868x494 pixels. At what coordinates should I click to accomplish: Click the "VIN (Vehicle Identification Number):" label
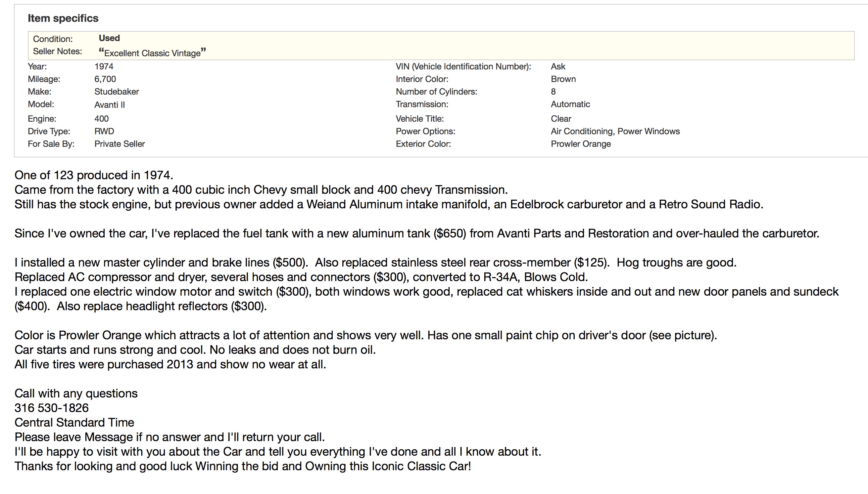tap(463, 66)
